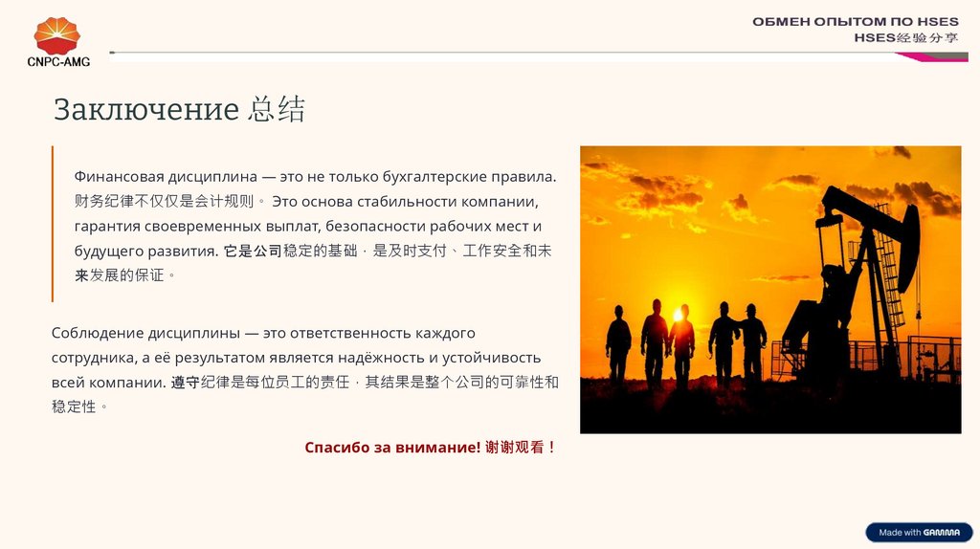
Task: Click the oil pumpjack sunset photo
Action: point(770,290)
